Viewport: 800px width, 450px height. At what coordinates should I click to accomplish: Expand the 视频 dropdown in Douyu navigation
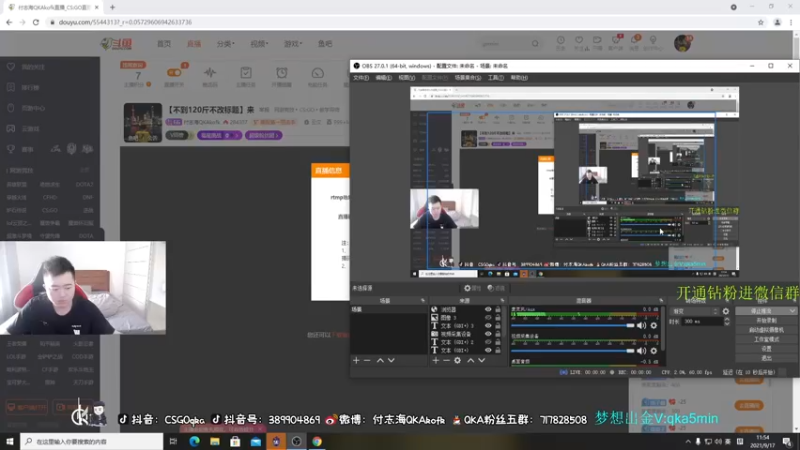pos(259,44)
